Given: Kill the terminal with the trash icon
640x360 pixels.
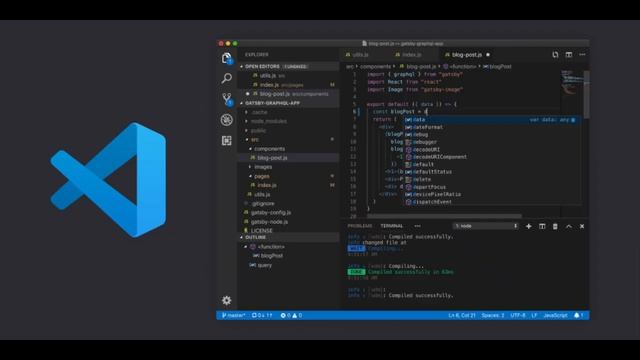Looking at the screenshot, I should point(555,226).
